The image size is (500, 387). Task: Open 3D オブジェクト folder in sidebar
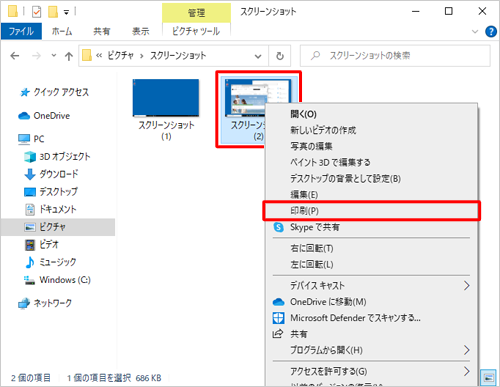point(57,157)
